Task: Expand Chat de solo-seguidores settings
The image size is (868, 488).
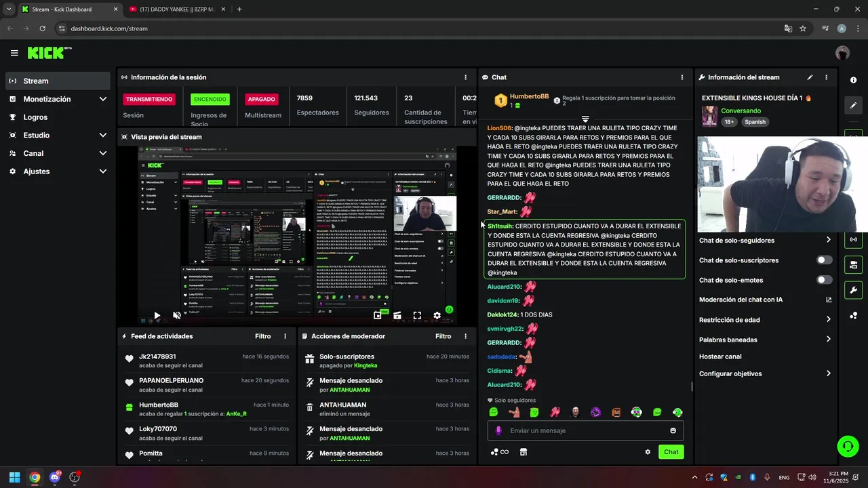Action: pos(765,240)
